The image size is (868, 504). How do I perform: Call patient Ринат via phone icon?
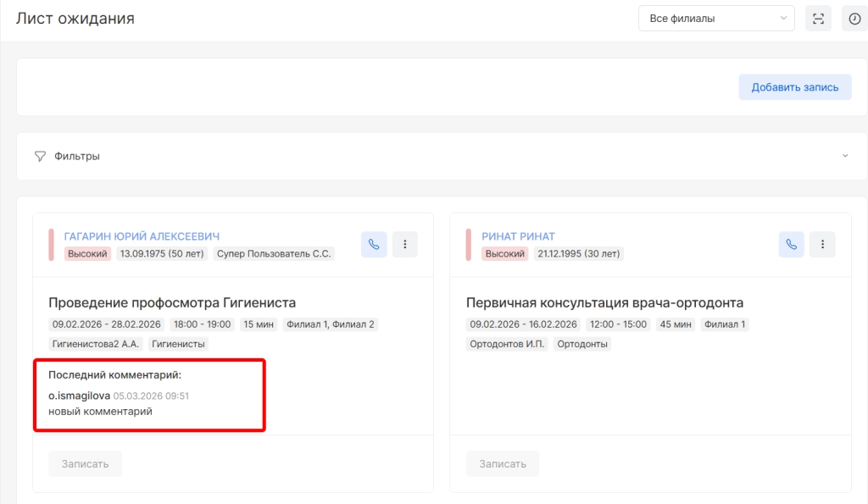(x=792, y=244)
